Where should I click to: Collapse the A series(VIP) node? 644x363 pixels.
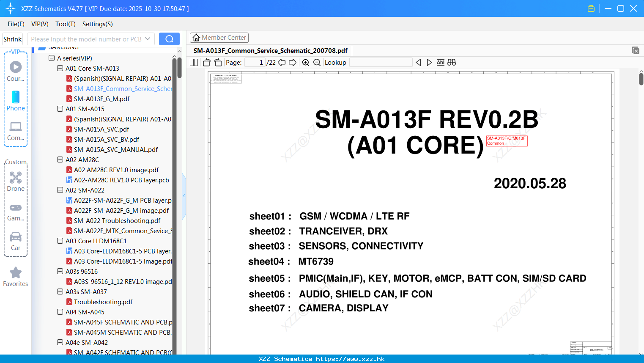point(52,58)
